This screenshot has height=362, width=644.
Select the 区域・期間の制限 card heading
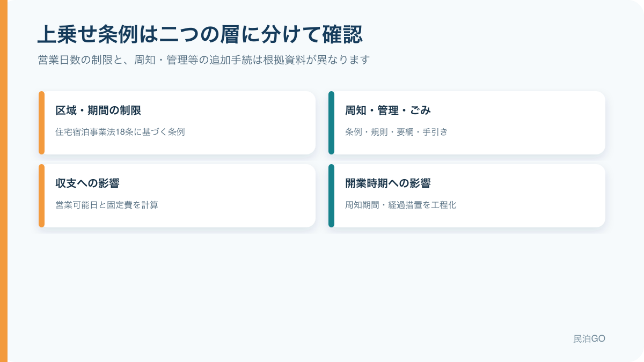pos(98,110)
